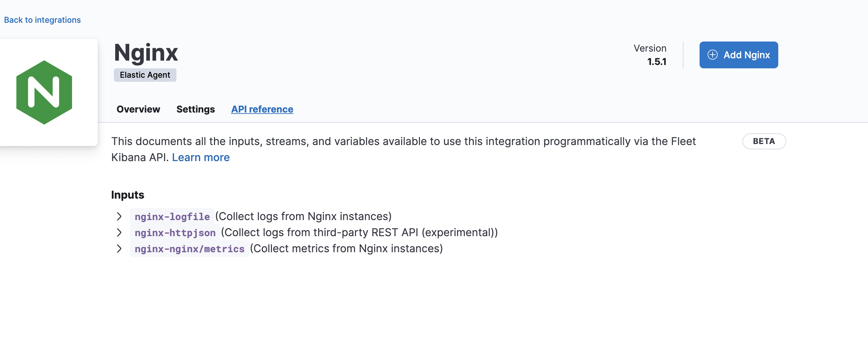Open the API reference tab

coord(262,109)
